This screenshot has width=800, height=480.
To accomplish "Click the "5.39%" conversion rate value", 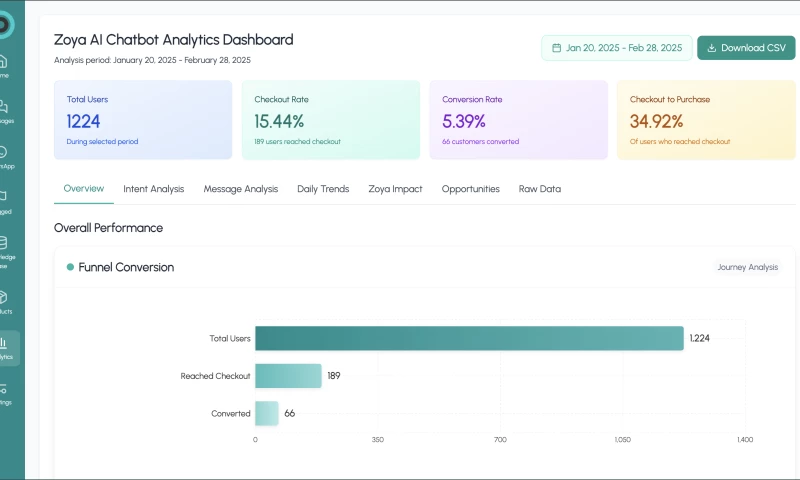I will click(464, 121).
